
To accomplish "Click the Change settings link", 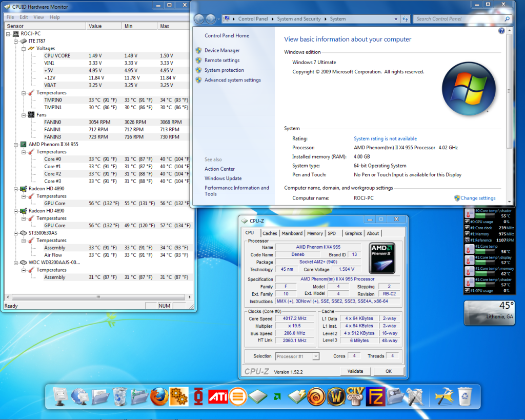I will tap(478, 198).
